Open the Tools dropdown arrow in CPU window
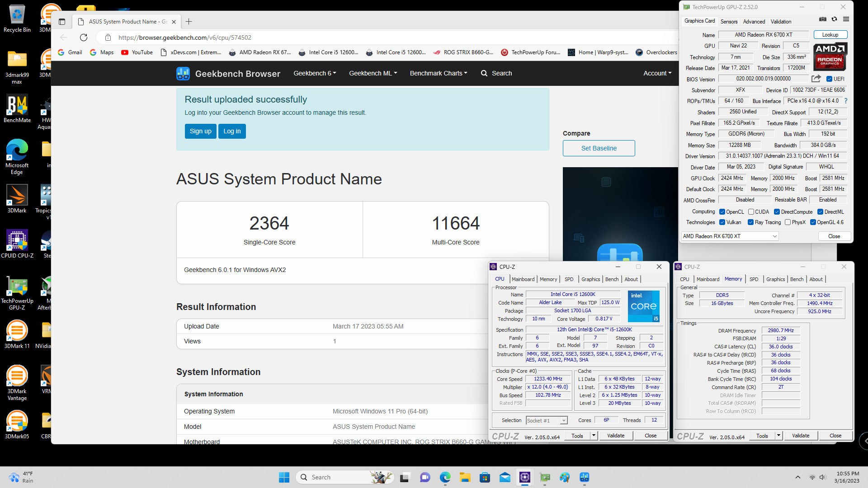The width and height of the screenshot is (868, 488). pos(594,436)
